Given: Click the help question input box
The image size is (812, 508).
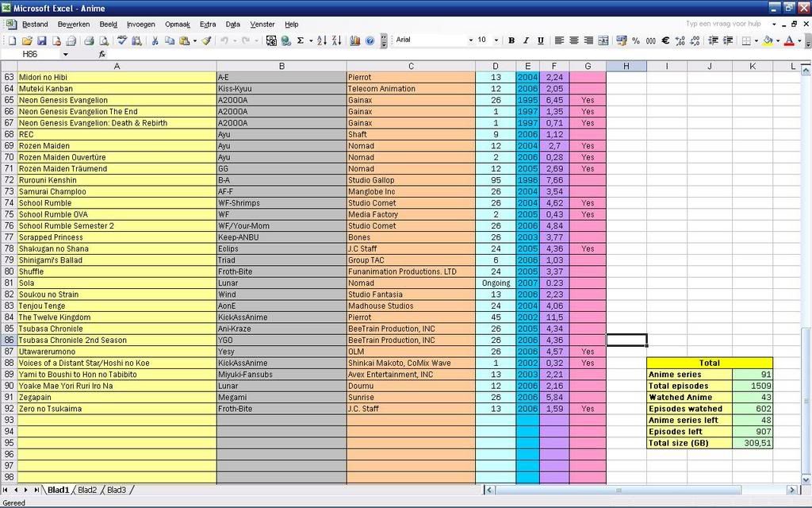Looking at the screenshot, I should pos(723,25).
